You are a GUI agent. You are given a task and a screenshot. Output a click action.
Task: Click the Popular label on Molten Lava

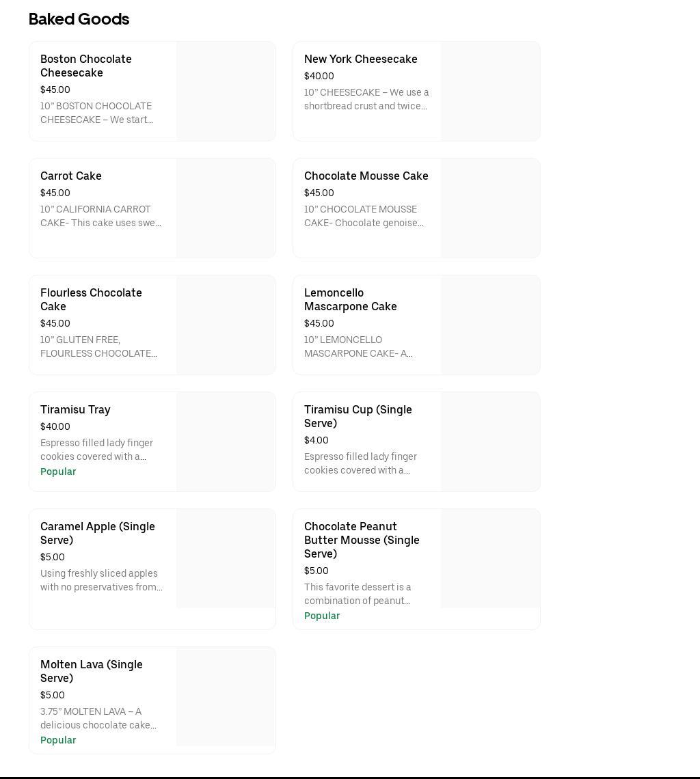[x=58, y=741]
